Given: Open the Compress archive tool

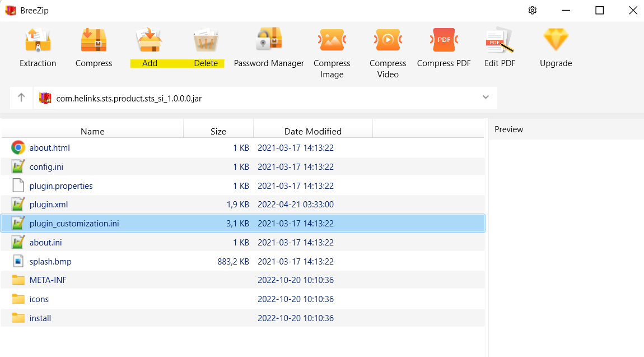Looking at the screenshot, I should click(x=94, y=41).
